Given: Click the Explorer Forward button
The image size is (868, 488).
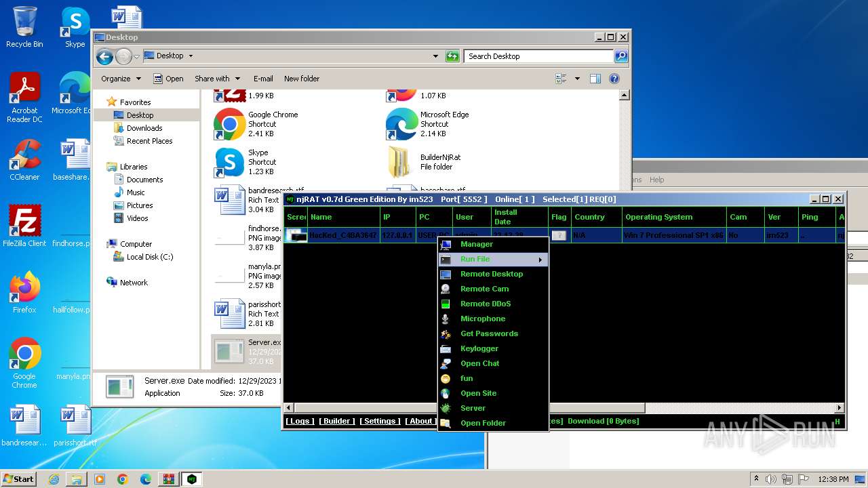Looking at the screenshot, I should click(123, 56).
